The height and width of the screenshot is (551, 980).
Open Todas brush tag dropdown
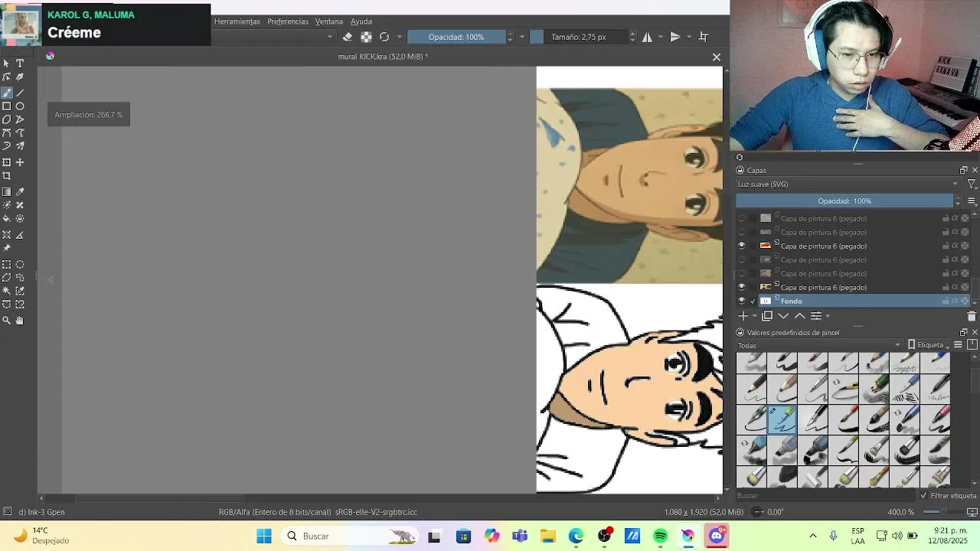click(819, 345)
